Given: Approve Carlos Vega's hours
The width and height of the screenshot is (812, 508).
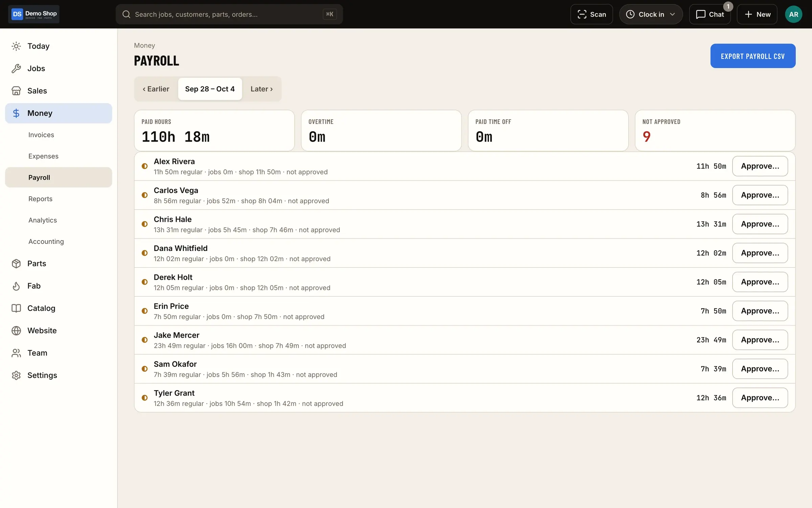Looking at the screenshot, I should point(760,195).
